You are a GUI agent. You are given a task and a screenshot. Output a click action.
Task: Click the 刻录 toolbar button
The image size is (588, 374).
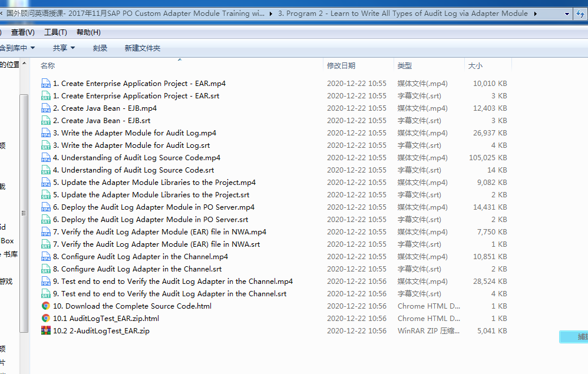[100, 48]
